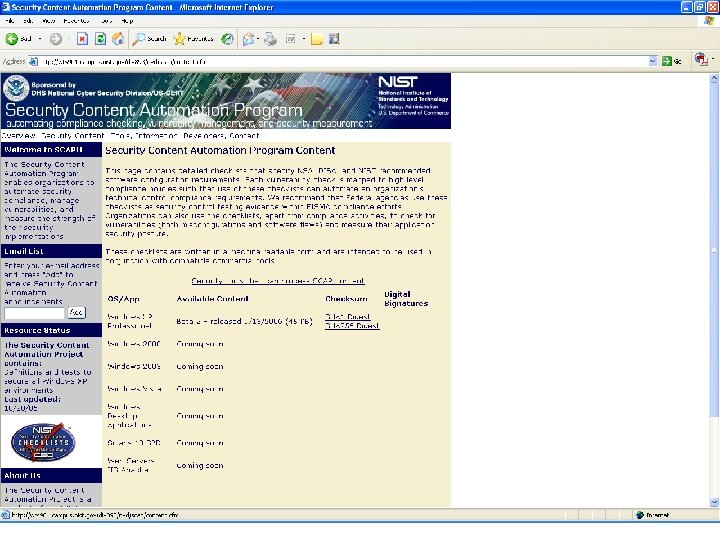Print the page with printer icon

[x=270, y=39]
